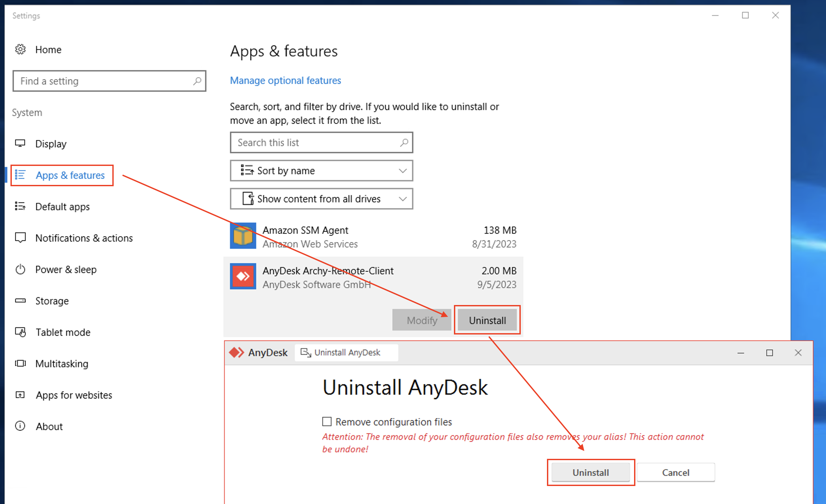Open Power & sleep settings
The height and width of the screenshot is (504, 826).
[66, 270]
